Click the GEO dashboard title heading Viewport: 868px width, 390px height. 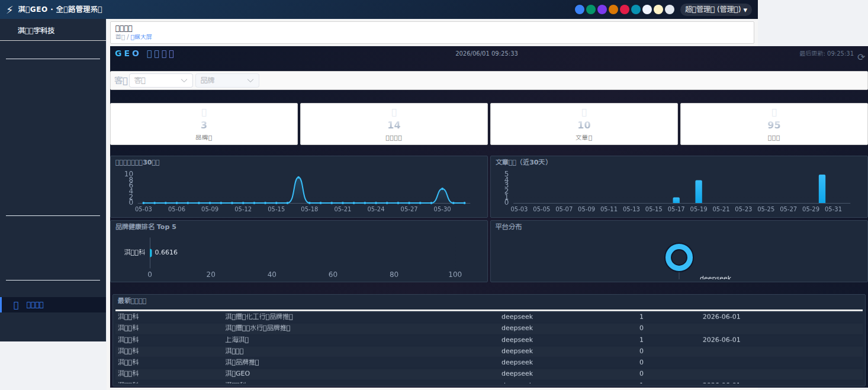[x=144, y=53]
